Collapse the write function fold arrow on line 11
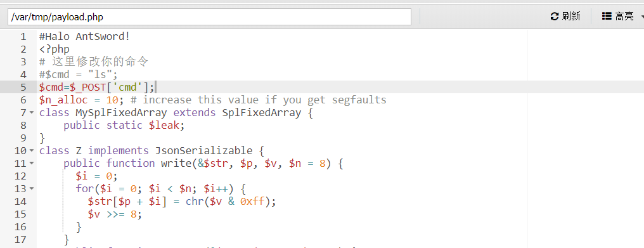Screen dimensions: 644x248 pos(32,163)
